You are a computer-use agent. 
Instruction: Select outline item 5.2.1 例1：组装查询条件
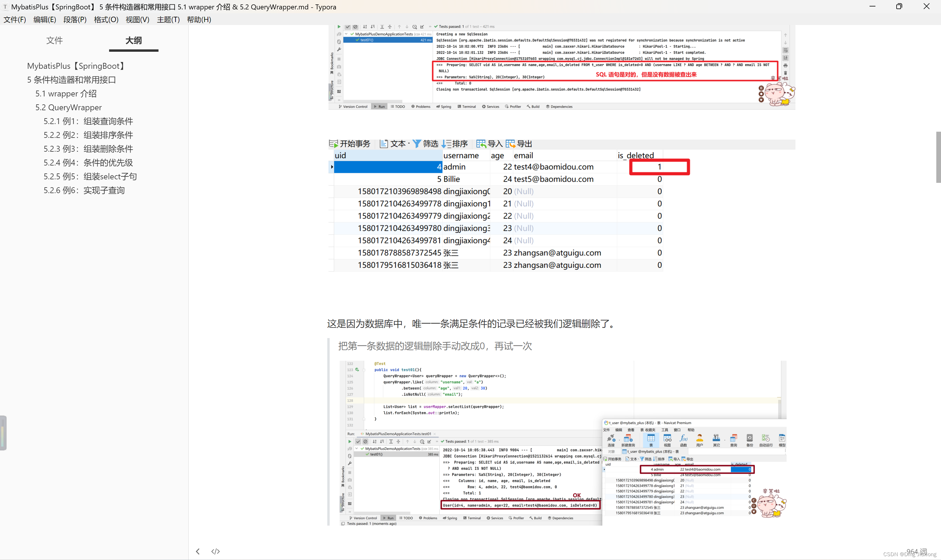[88, 121]
